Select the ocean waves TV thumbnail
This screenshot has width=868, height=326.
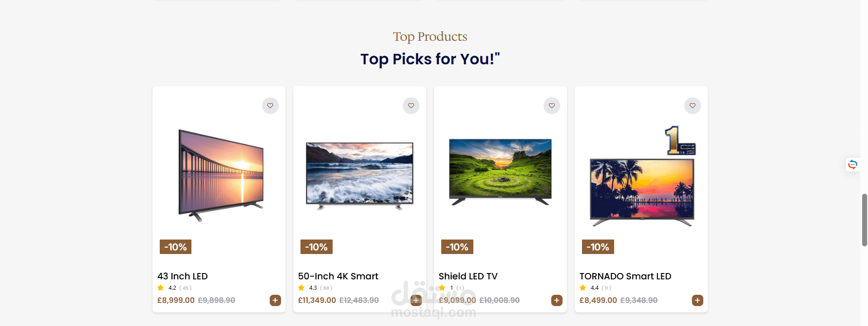tap(360, 175)
